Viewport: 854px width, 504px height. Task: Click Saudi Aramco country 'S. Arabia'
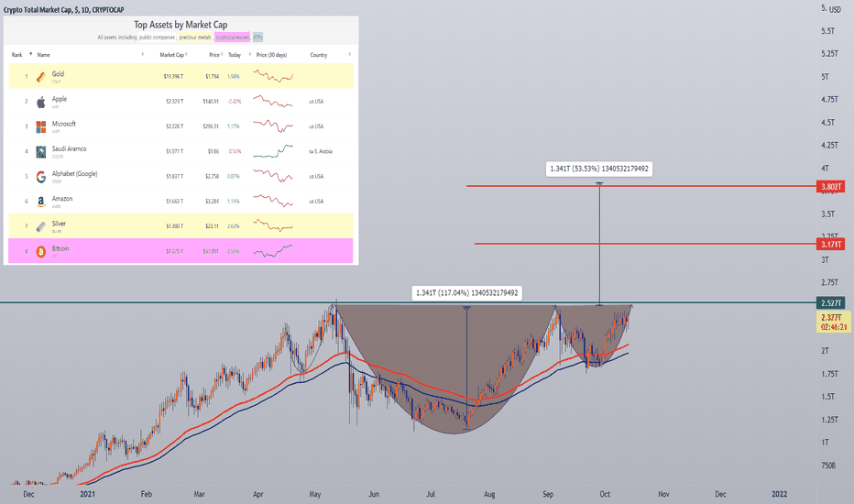click(x=321, y=151)
